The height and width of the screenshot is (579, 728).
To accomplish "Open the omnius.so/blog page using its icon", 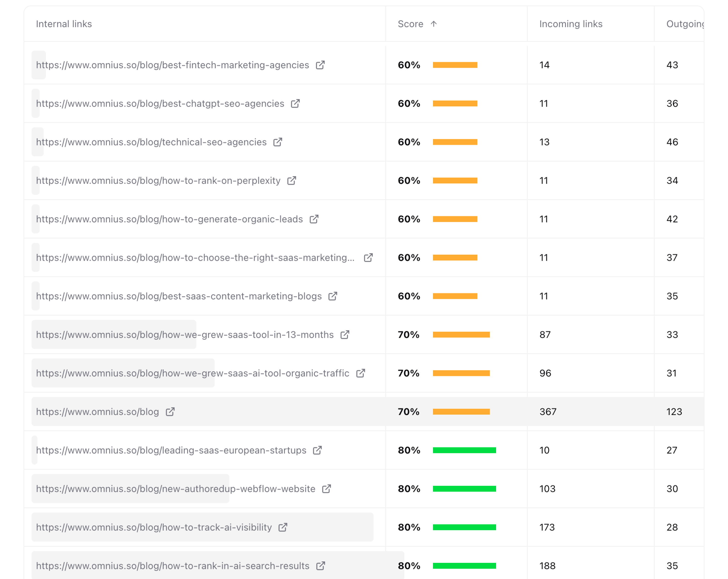I will pos(171,411).
